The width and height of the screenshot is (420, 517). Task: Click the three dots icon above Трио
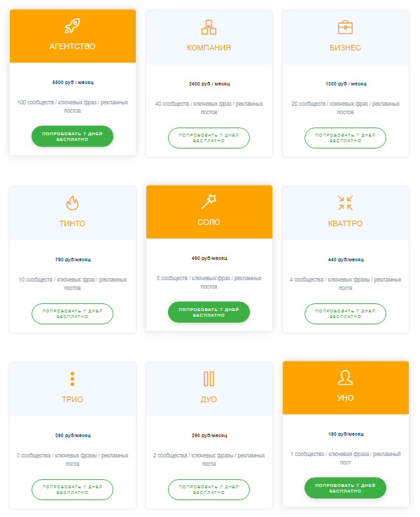click(72, 379)
